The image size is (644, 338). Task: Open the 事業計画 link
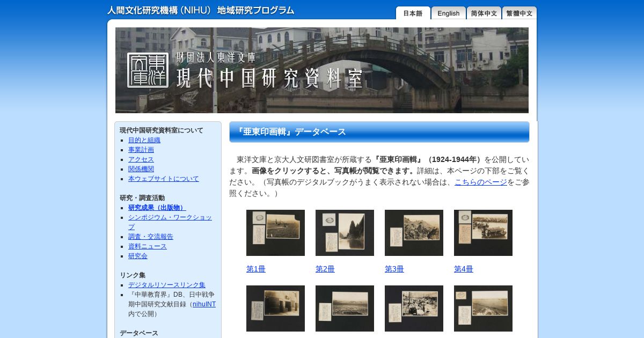pos(141,150)
